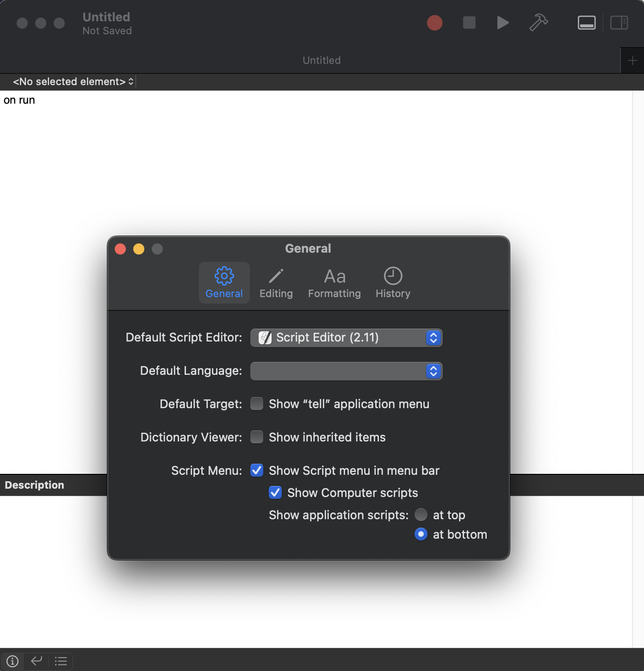Run the script with the play button
644x671 pixels.
click(x=503, y=23)
